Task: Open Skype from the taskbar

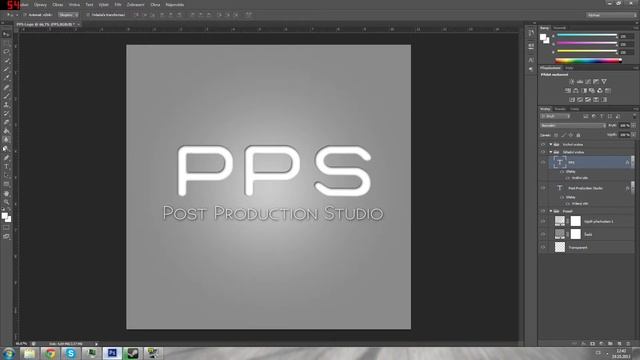Action: coord(71,353)
